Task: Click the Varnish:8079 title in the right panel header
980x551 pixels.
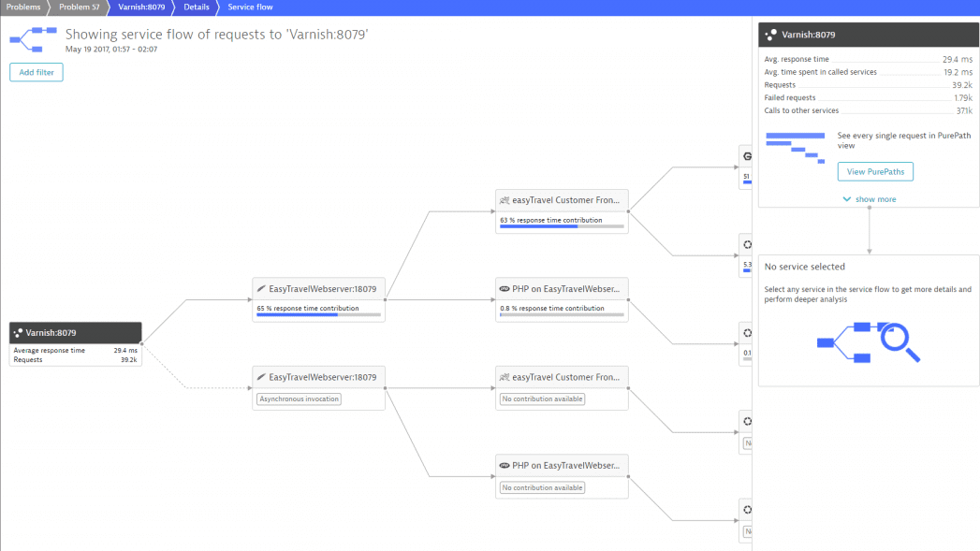Action: click(x=808, y=35)
